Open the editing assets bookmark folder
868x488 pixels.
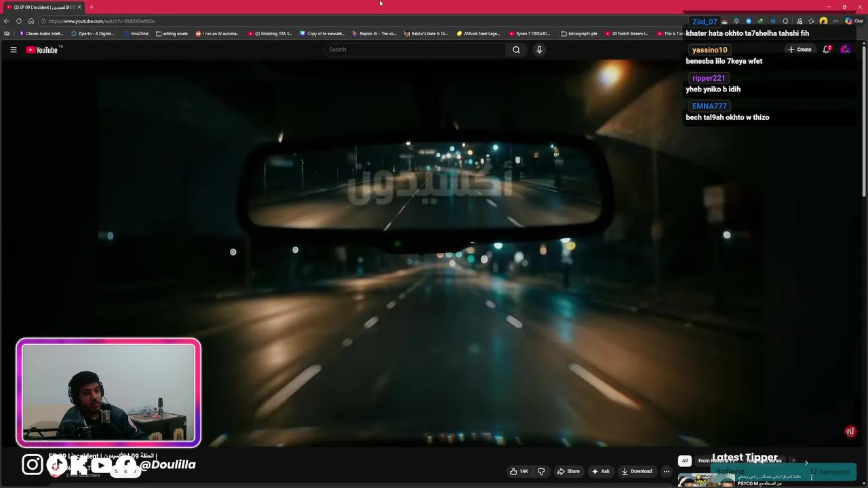(172, 33)
